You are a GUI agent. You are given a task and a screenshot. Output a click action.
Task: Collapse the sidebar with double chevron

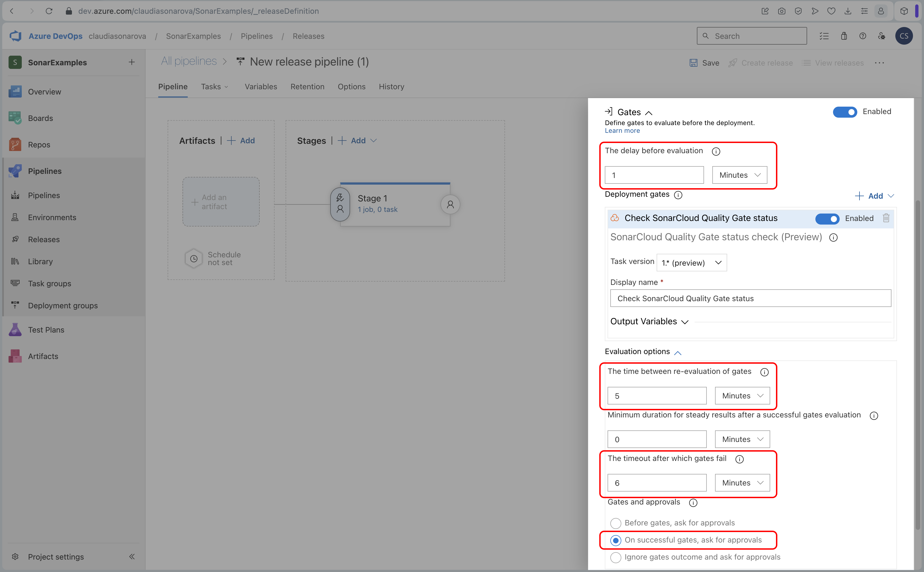tap(132, 557)
